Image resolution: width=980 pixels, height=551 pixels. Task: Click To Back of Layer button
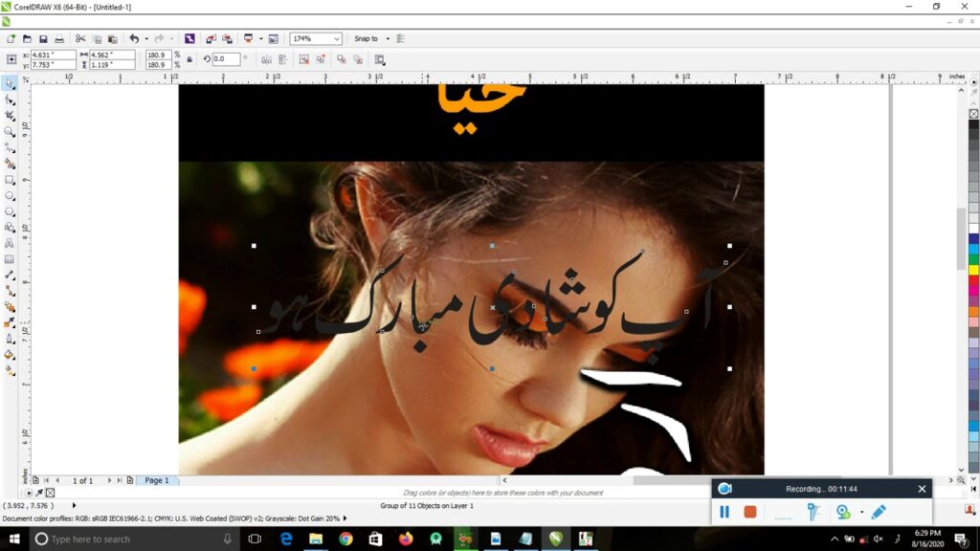pyautogui.click(x=358, y=60)
